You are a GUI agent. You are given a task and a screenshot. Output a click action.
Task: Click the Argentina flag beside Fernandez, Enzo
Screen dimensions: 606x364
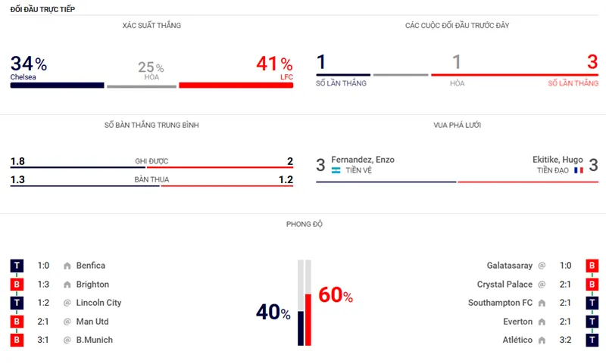(336, 171)
